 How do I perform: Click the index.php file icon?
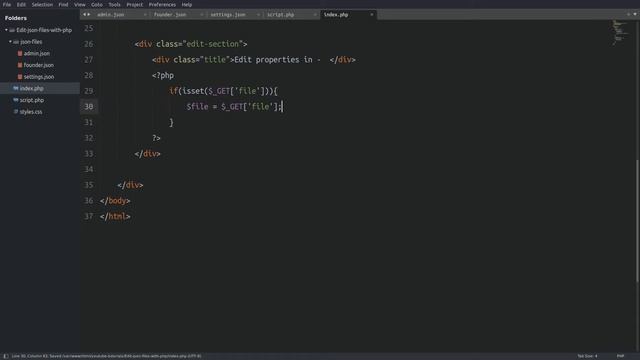click(16, 88)
